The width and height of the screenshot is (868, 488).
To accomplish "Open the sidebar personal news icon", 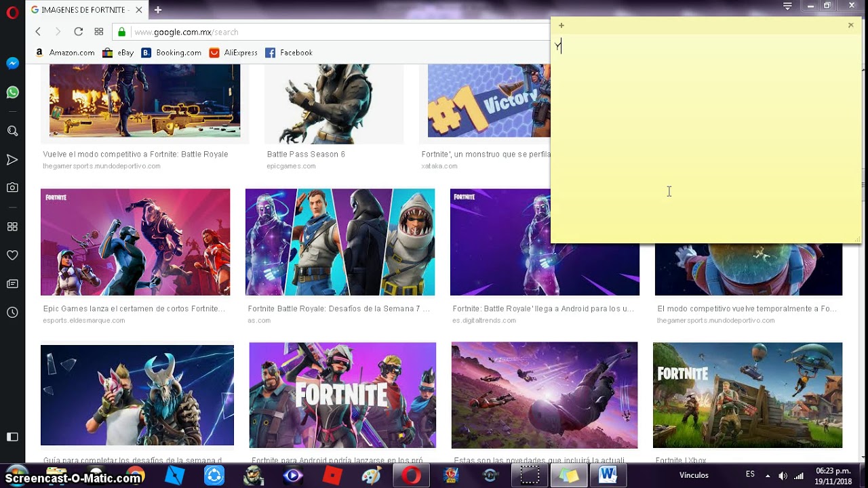I will [12, 283].
